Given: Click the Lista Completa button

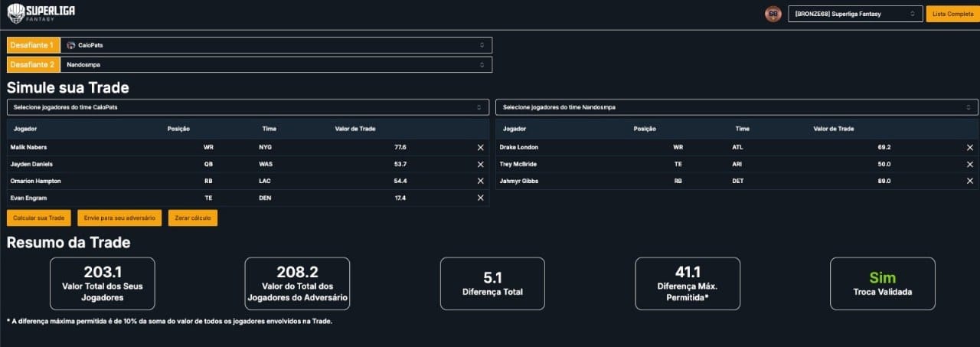Looking at the screenshot, I should coord(952,14).
